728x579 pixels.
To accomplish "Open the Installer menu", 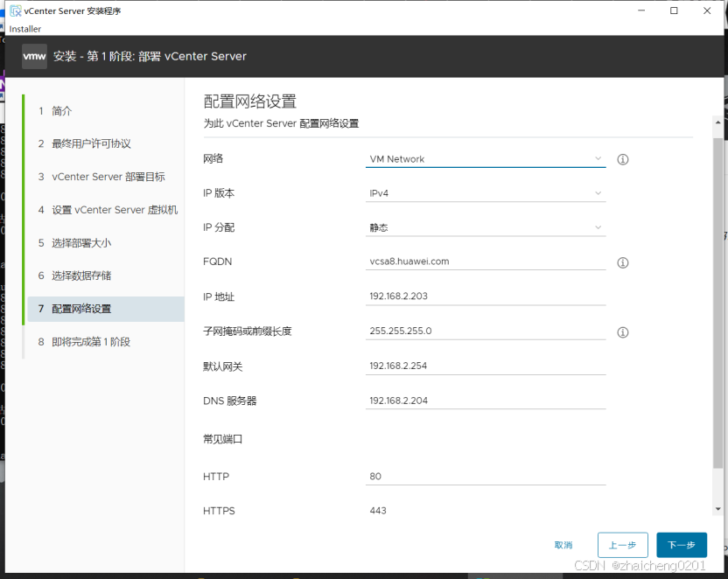I will click(25, 29).
